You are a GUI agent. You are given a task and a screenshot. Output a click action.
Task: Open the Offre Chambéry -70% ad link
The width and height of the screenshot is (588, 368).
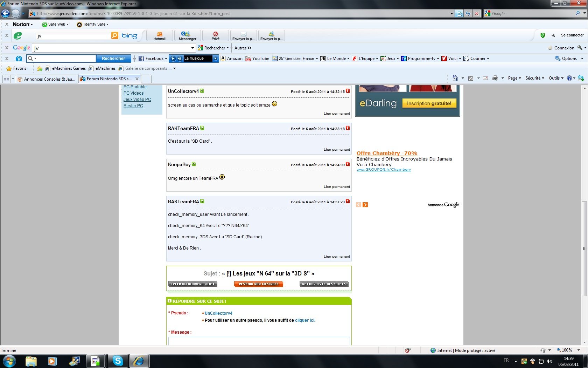(x=387, y=153)
